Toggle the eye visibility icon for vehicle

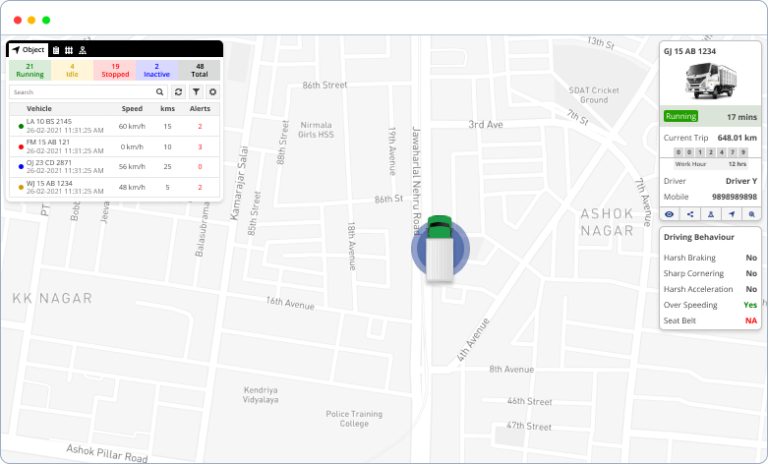pos(670,214)
